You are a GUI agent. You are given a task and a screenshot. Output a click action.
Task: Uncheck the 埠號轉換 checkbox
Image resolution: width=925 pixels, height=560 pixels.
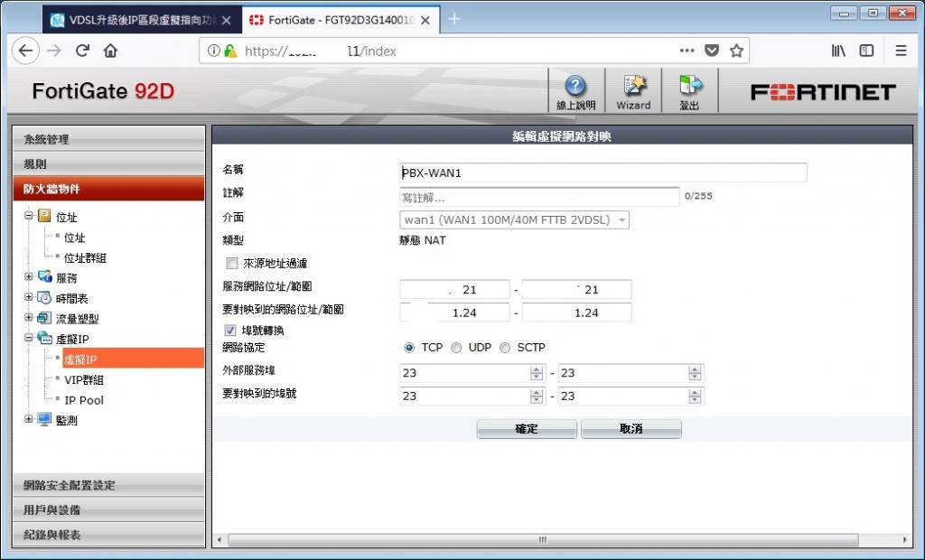coord(230,331)
